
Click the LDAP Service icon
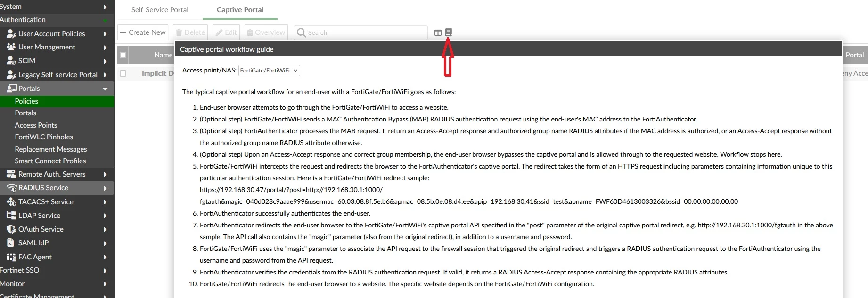pos(11,216)
